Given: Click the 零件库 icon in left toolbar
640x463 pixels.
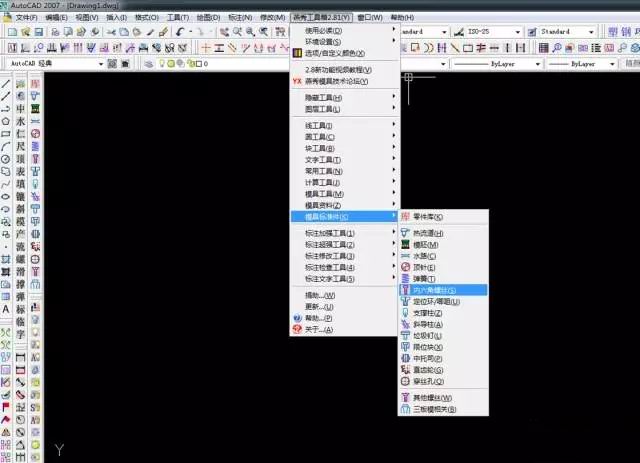Looking at the screenshot, I should tap(36, 84).
